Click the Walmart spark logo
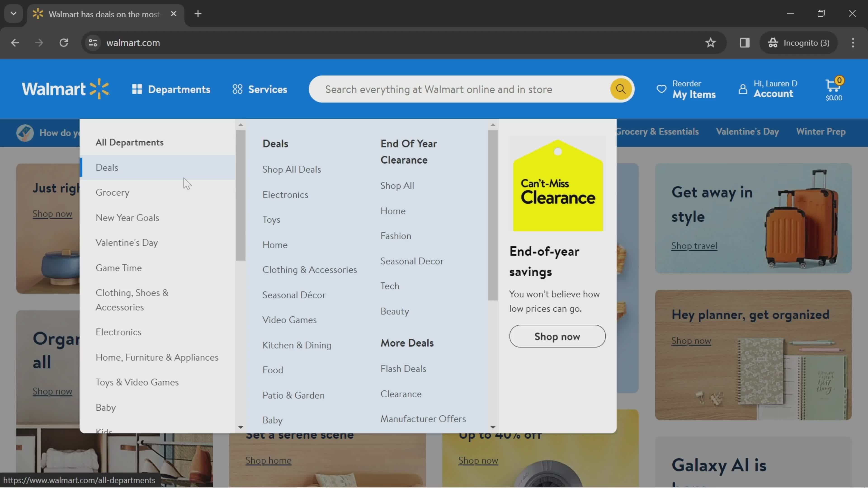This screenshot has width=868, height=488. click(65, 89)
